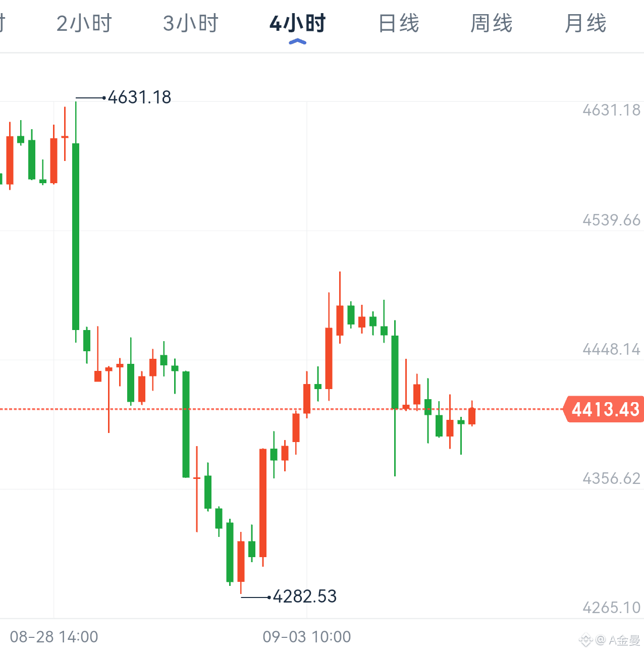Viewport: 644px width, 653px height.
Task: Switch to the 2小时 timeframe tab
Action: click(x=84, y=24)
